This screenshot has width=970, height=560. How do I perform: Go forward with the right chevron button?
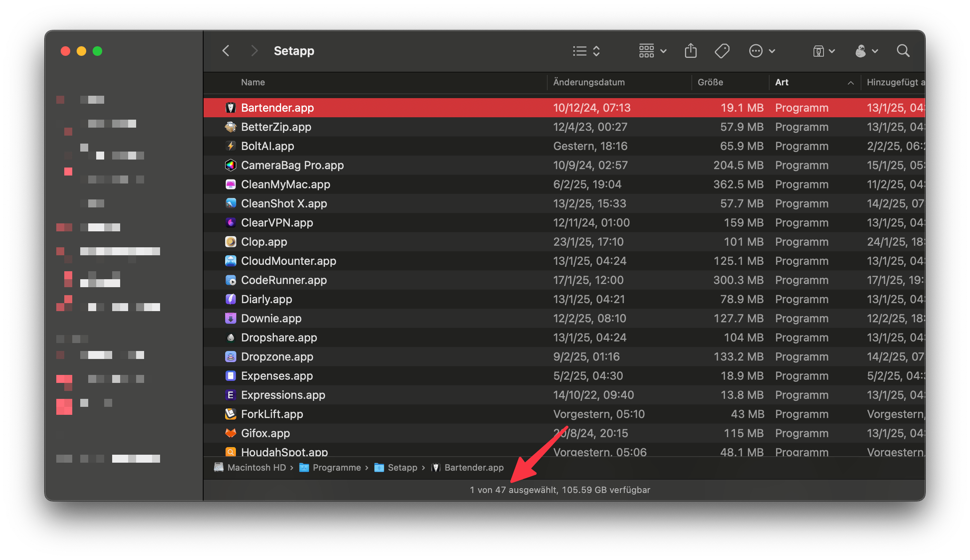coord(254,51)
